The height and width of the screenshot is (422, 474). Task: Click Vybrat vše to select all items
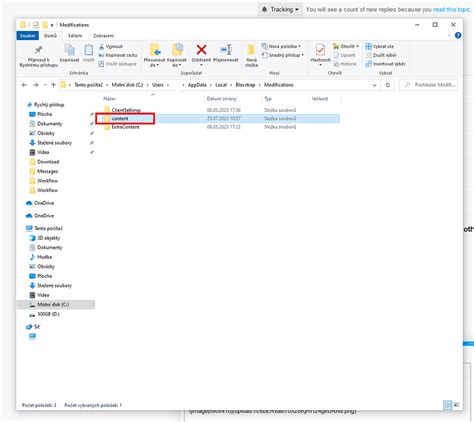380,46
